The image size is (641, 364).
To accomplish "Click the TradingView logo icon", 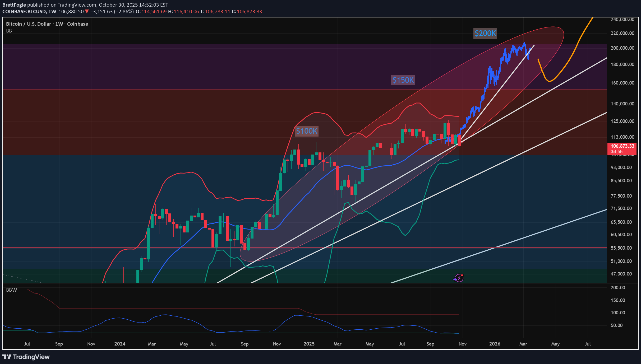I will 7,357.
